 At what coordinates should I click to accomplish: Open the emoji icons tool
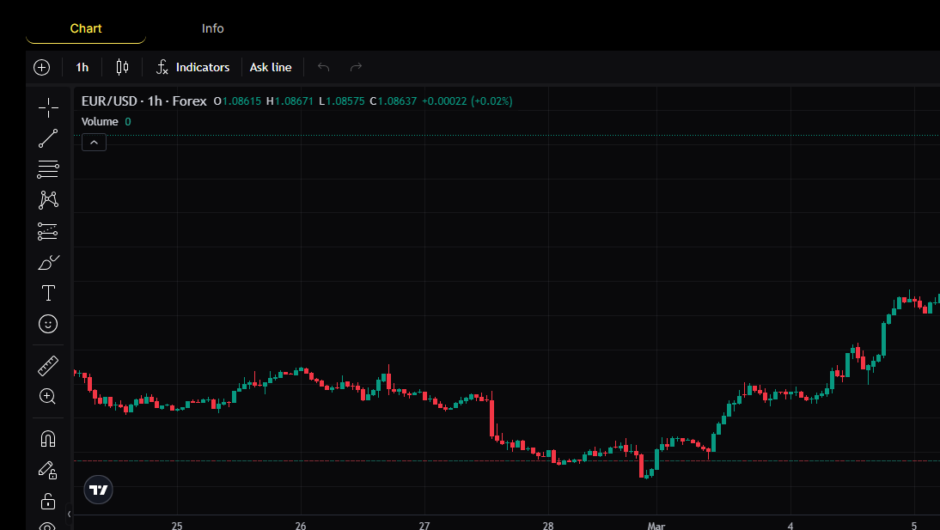pyautogui.click(x=48, y=324)
